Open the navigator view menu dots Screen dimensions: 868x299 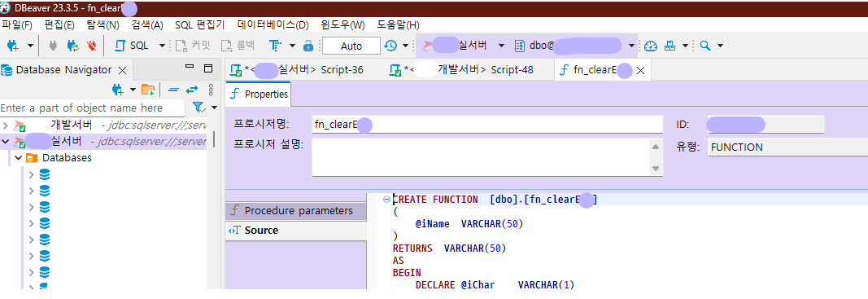click(211, 90)
